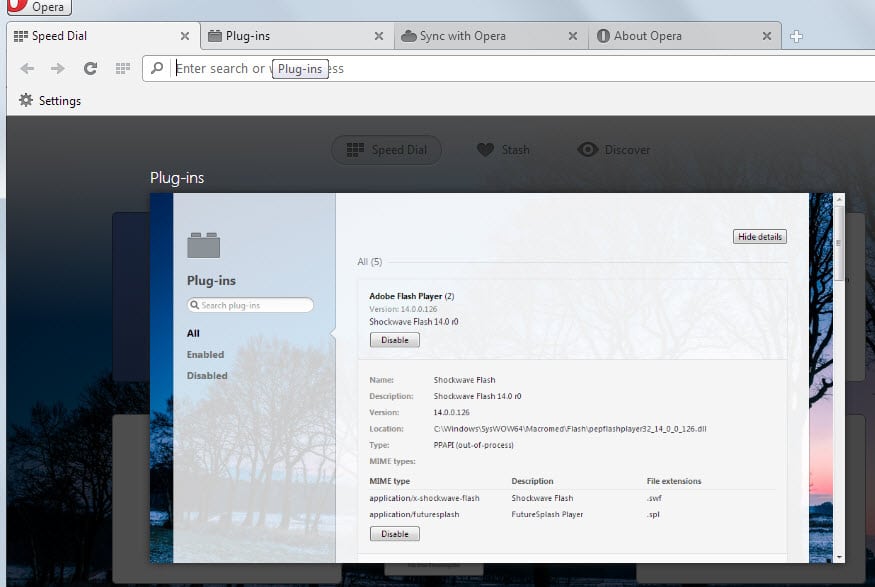Click the application/x-shockwave-flash MIME type

click(x=424, y=498)
